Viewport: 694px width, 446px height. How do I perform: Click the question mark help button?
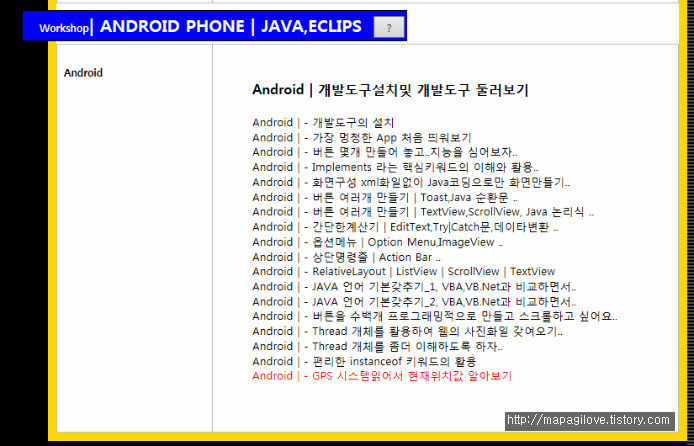point(389,27)
